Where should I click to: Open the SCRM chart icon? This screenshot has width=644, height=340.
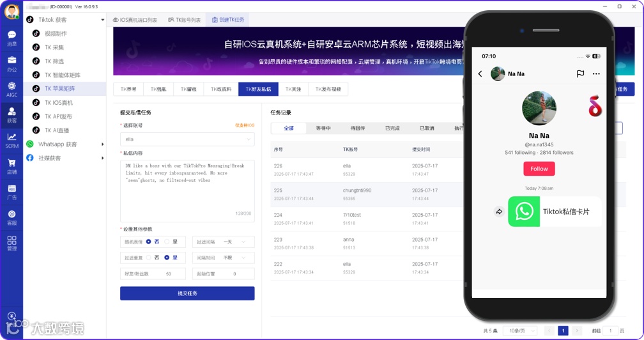(x=12, y=141)
